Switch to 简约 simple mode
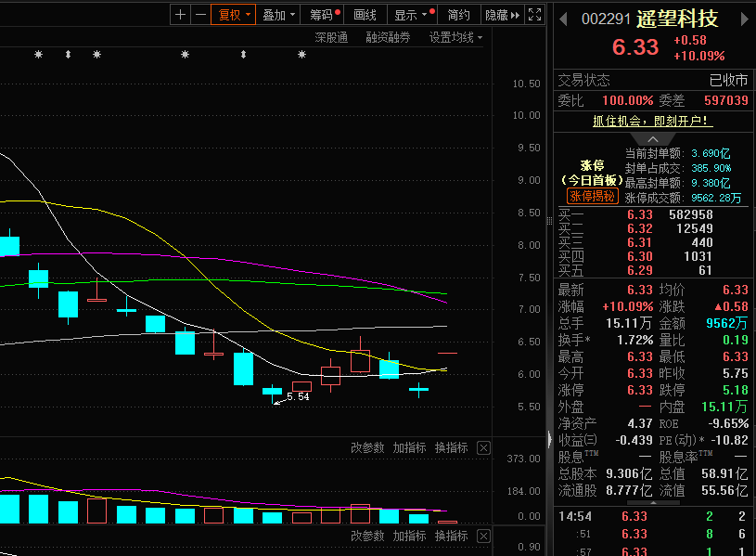The height and width of the screenshot is (556, 756). click(458, 15)
